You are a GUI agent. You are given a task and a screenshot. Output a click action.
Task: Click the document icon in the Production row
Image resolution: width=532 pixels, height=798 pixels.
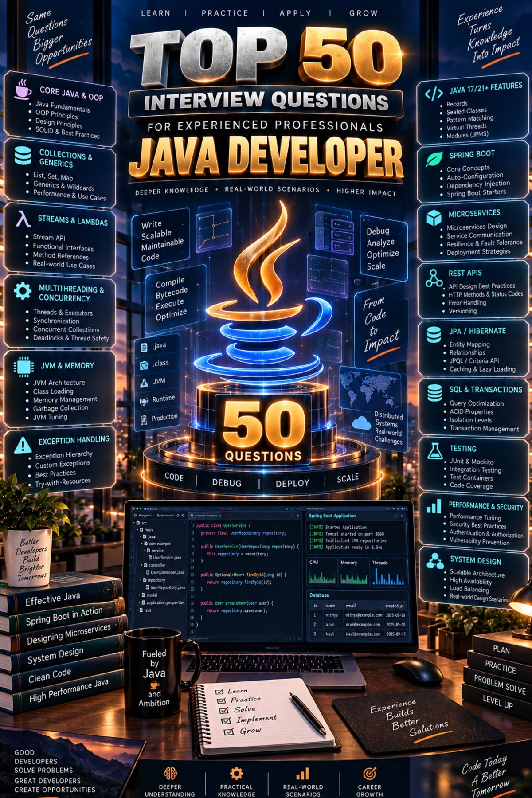point(144,419)
